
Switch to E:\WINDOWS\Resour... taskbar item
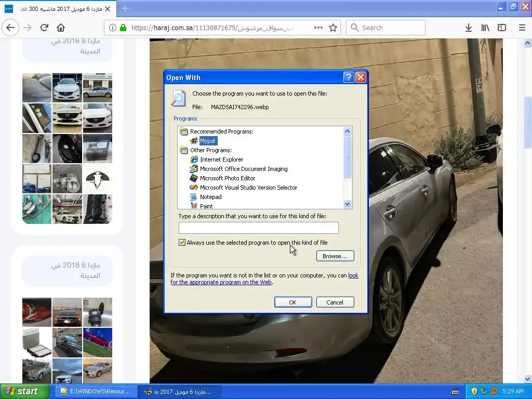coord(96,392)
